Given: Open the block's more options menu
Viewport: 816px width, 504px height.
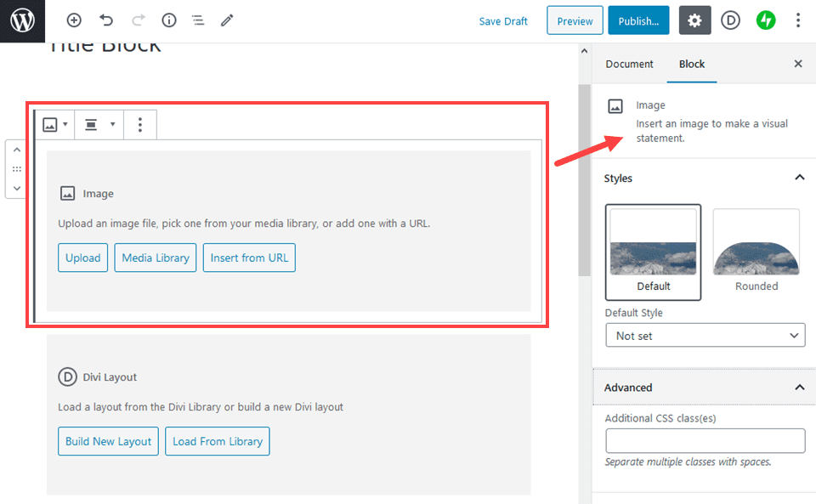Looking at the screenshot, I should [x=139, y=124].
